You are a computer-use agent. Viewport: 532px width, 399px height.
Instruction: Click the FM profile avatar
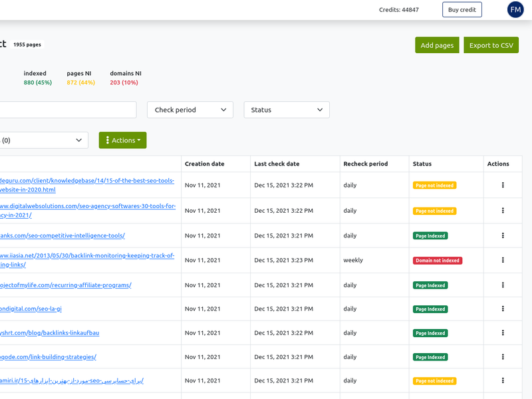point(515,9)
